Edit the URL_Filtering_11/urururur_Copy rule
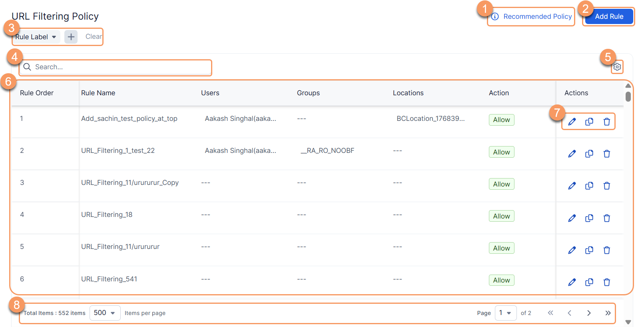The image size is (644, 327). tap(572, 186)
